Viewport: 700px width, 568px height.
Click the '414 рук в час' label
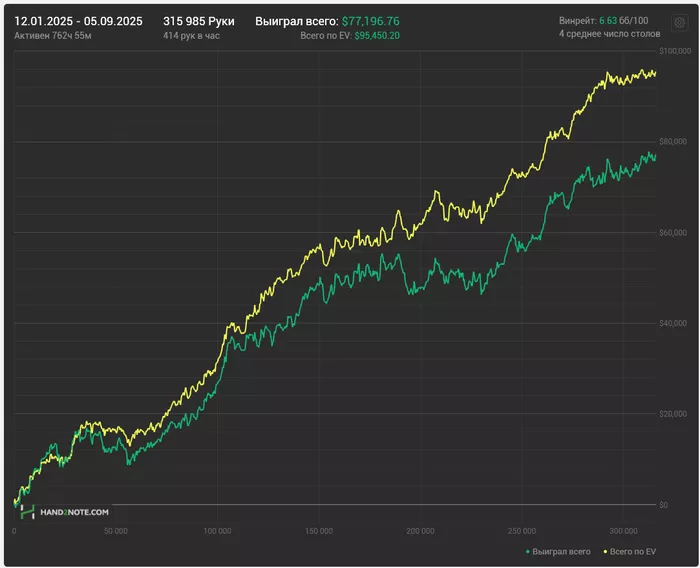pos(191,35)
